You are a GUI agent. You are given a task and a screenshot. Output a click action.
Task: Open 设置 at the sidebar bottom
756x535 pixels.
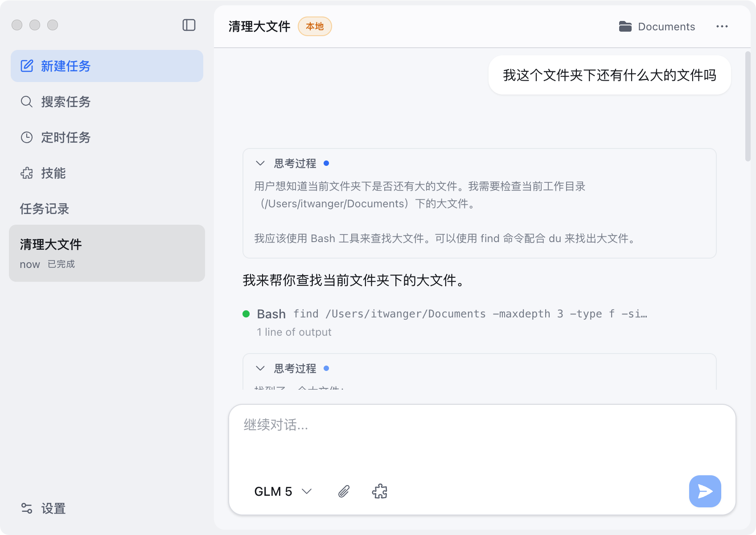coord(53,508)
